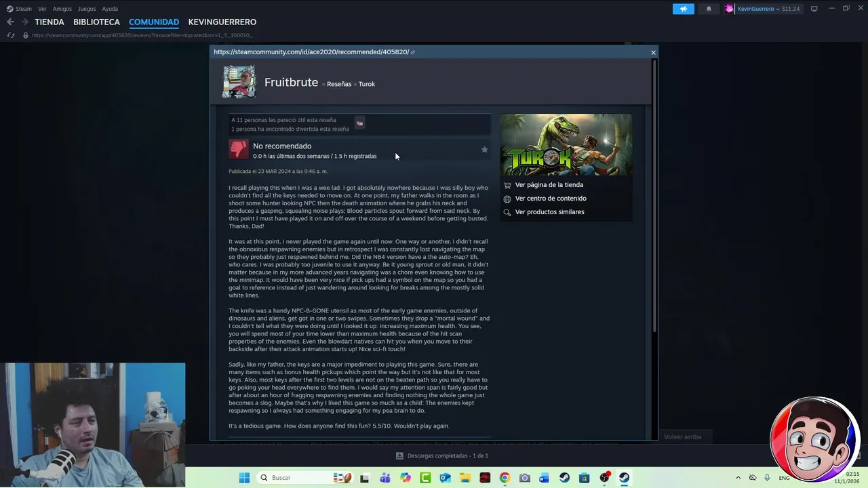Click Fruitbrute's avatar image
Viewport: 868px width, 488px height.
pyautogui.click(x=239, y=82)
